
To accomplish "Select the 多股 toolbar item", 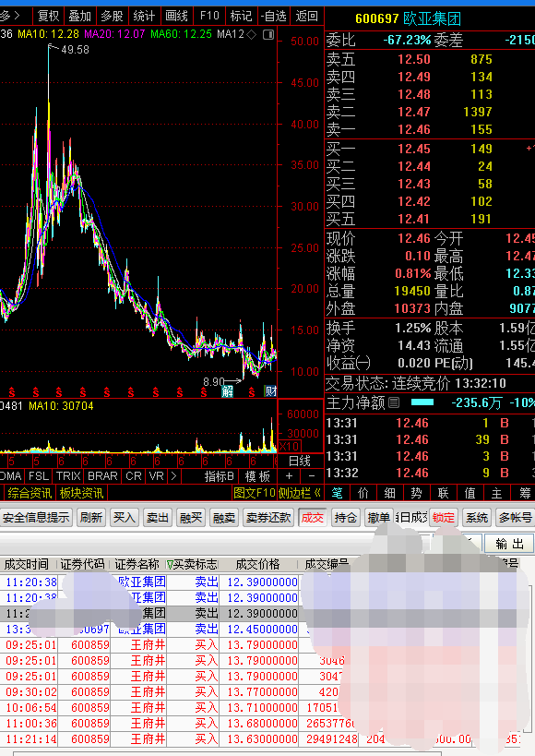I will [113, 17].
